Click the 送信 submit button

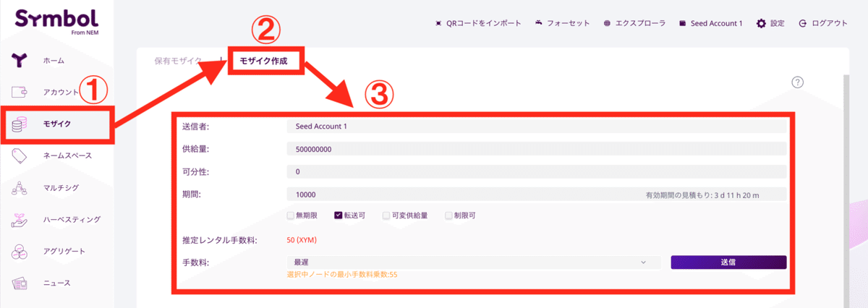(728, 262)
